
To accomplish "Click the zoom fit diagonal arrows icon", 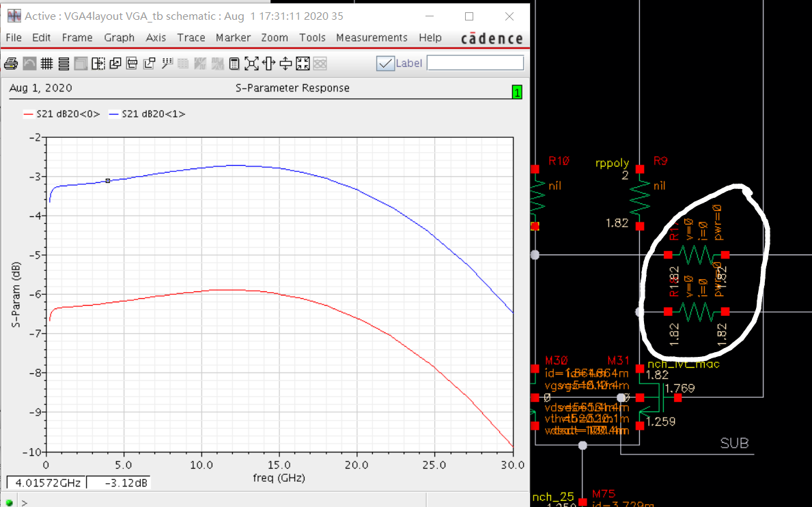I will click(251, 63).
